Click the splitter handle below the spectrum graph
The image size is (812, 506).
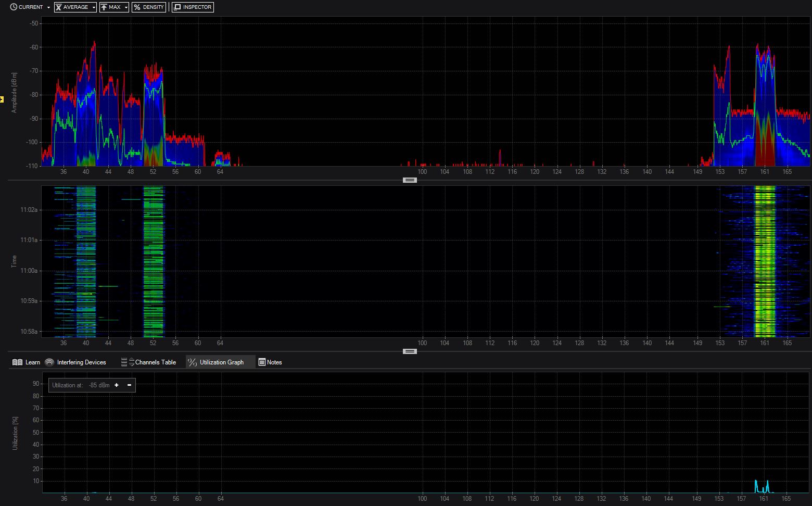(x=410, y=180)
